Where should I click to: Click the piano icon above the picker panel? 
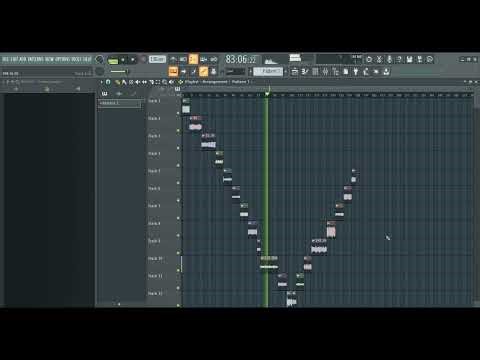[104, 94]
